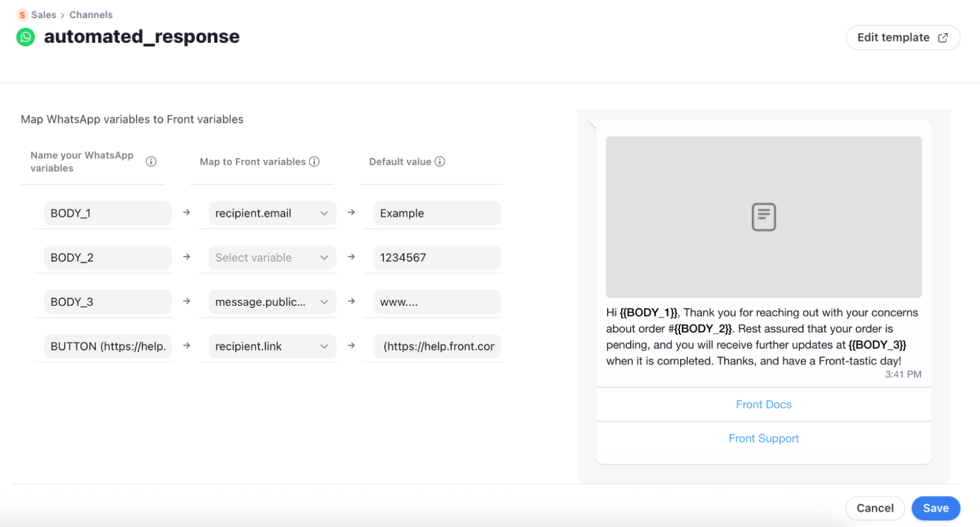Click the BODY_1 variable name field
The image size is (980, 527).
tap(107, 213)
